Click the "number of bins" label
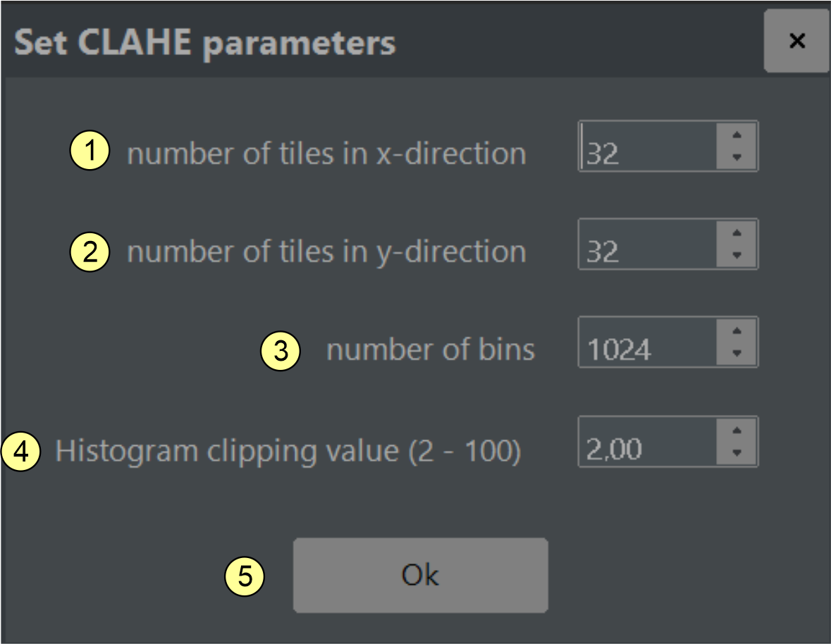831x644 pixels. click(430, 349)
